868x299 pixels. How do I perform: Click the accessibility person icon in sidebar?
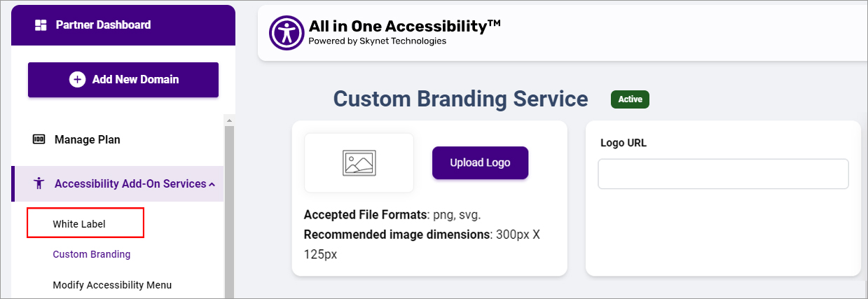(x=39, y=183)
